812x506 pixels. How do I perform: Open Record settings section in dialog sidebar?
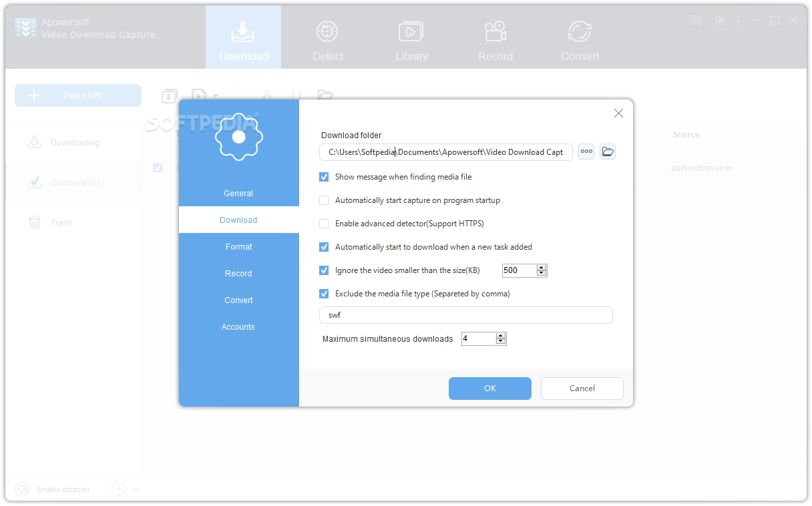(x=238, y=274)
